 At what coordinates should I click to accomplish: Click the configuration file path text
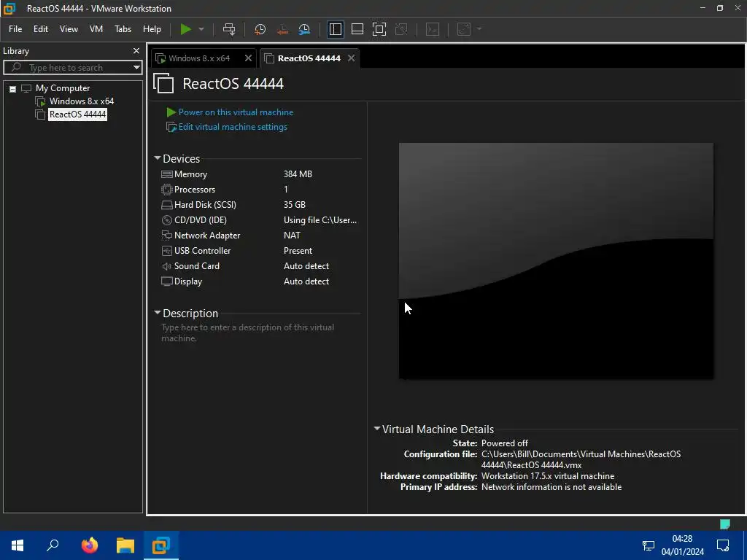click(581, 459)
